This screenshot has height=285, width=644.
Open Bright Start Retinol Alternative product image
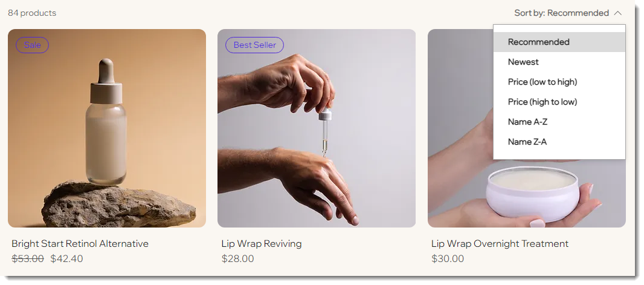tap(107, 128)
